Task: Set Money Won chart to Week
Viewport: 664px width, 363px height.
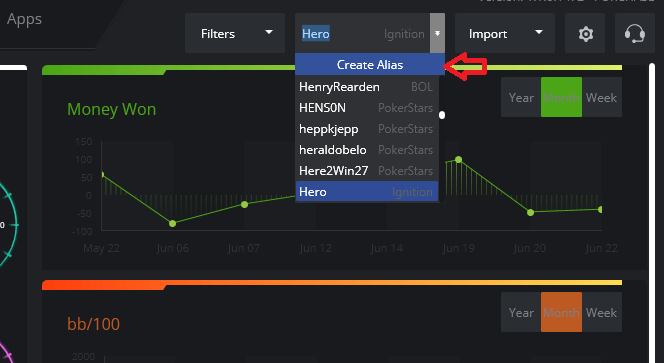Action: point(602,97)
